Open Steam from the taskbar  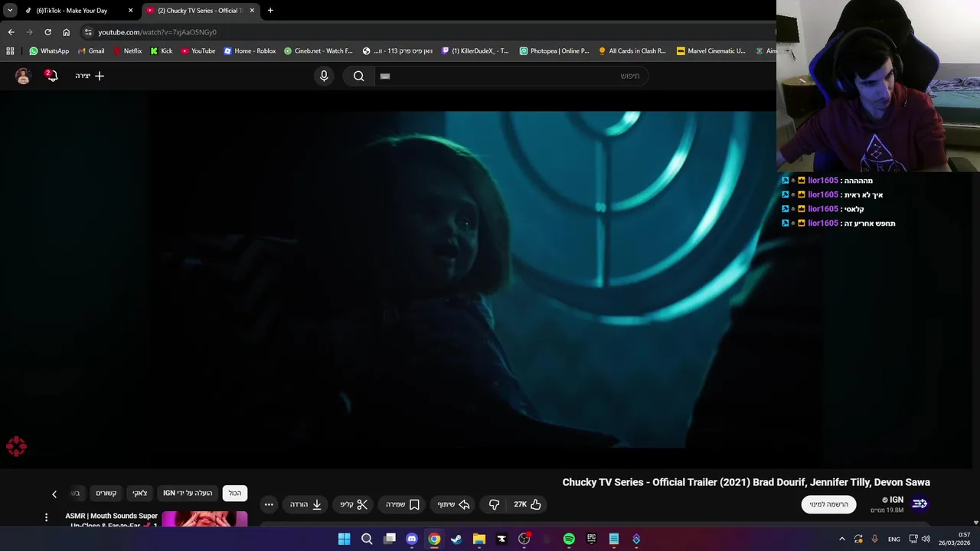(456, 539)
